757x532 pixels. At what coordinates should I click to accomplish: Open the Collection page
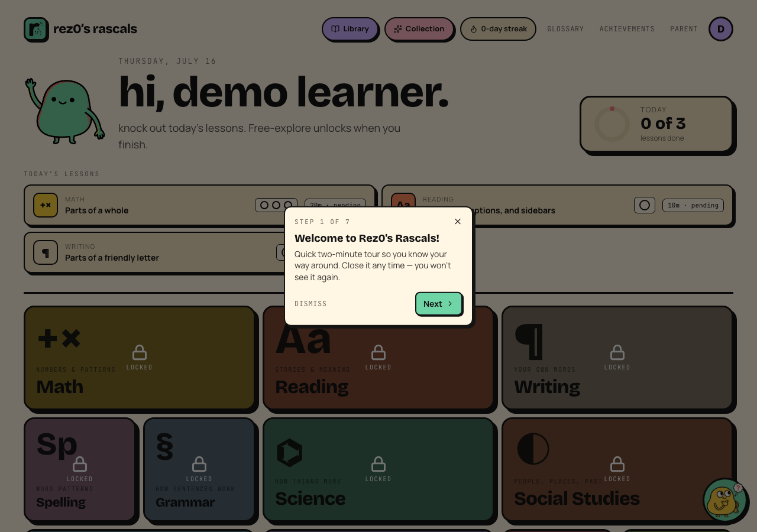(x=419, y=29)
